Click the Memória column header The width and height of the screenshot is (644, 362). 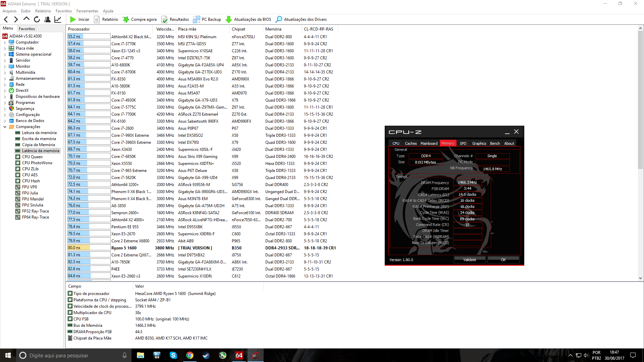(282, 29)
